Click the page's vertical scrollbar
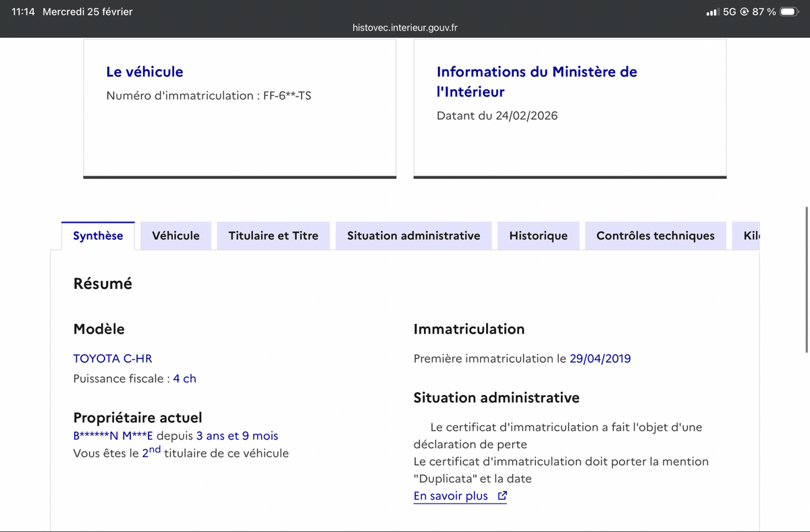This screenshot has width=810, height=532. tap(807, 278)
